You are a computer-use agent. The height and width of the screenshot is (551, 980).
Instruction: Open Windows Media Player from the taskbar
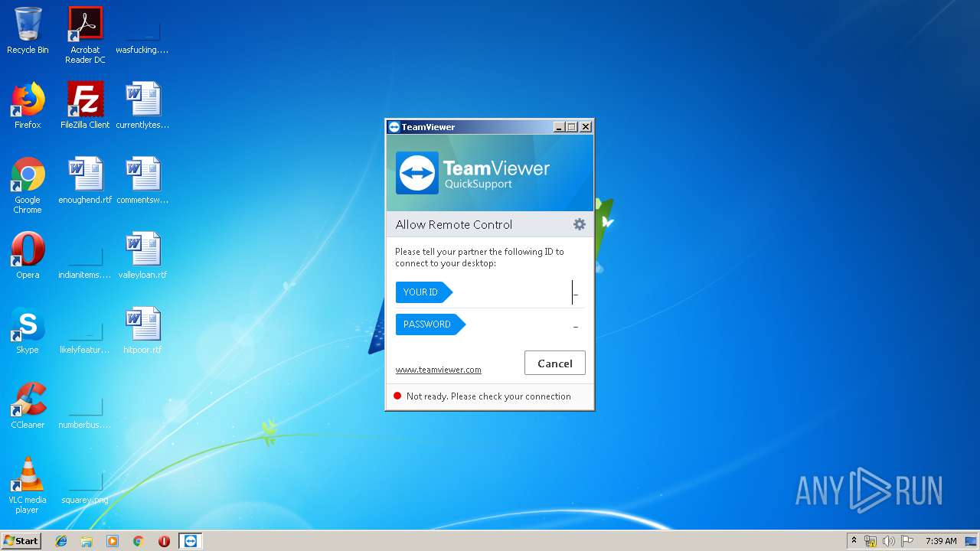pos(113,541)
